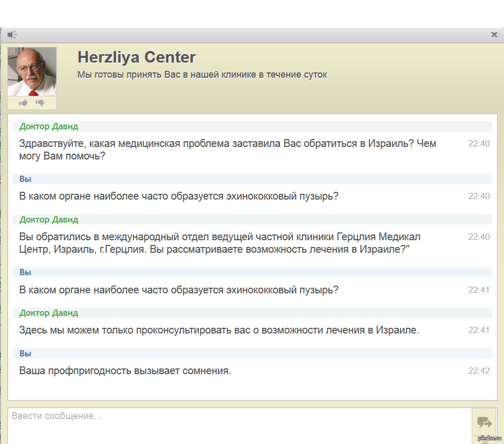
Task: Click the doctor's avatar photo
Action: pos(32,72)
